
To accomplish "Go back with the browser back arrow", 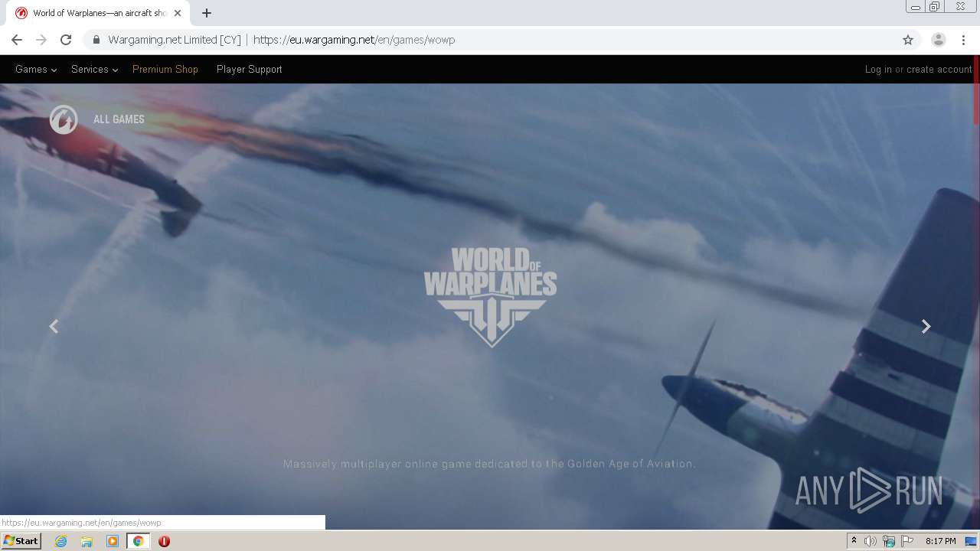I will click(17, 40).
